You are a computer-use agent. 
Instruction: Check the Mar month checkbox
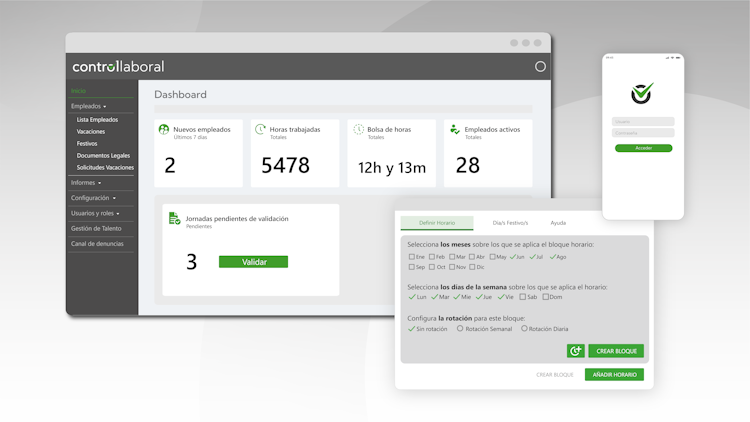(452, 257)
